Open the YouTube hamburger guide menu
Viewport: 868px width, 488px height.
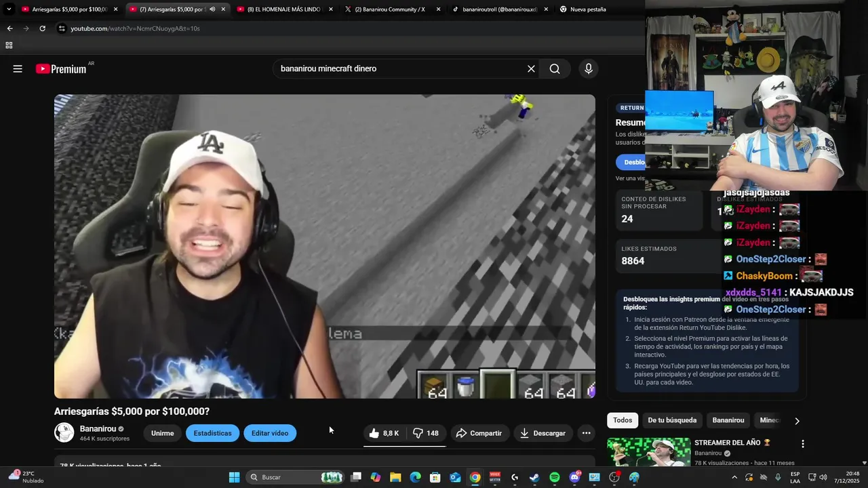pos(18,68)
